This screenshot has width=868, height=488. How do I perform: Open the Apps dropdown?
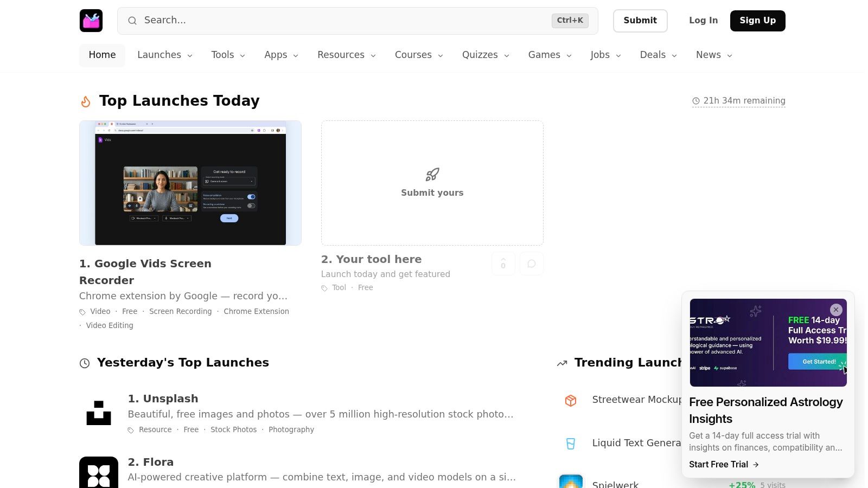[x=282, y=55]
